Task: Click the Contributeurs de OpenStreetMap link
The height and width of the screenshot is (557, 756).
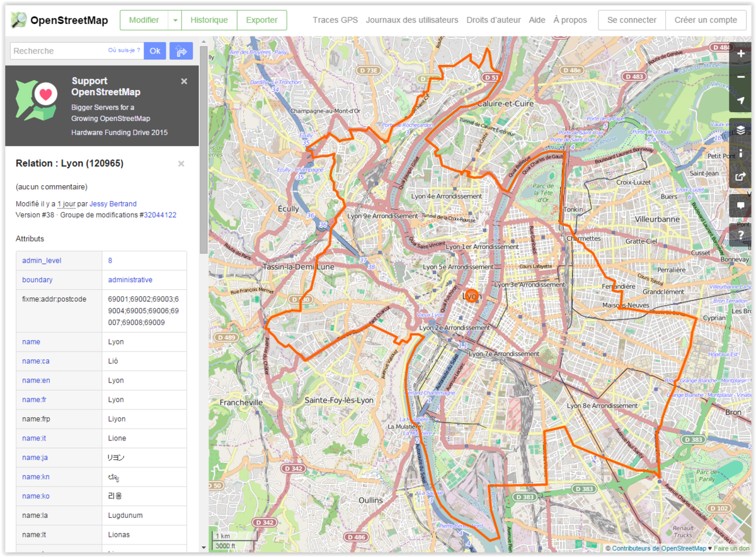Action: (x=659, y=548)
